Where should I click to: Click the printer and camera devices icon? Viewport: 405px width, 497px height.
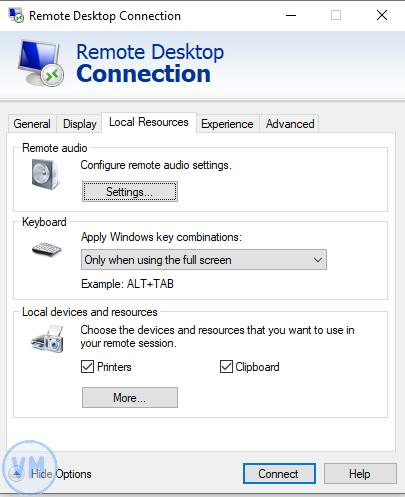[47, 339]
